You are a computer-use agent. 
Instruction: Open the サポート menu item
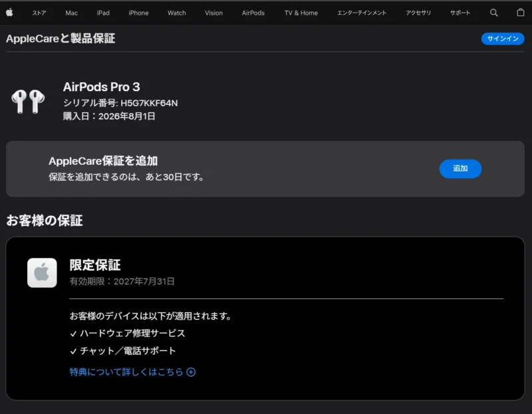460,13
